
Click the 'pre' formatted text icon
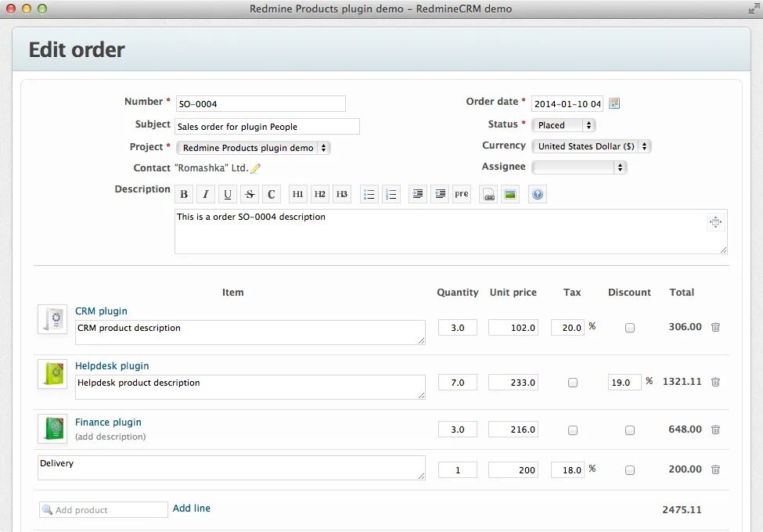point(461,194)
